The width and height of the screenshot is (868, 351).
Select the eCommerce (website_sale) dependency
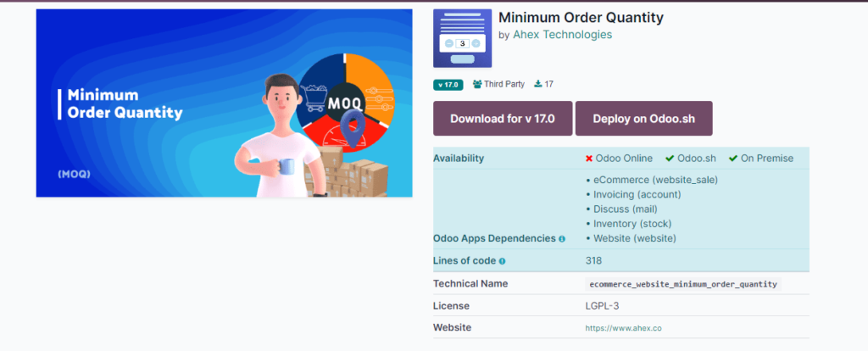pyautogui.click(x=655, y=180)
